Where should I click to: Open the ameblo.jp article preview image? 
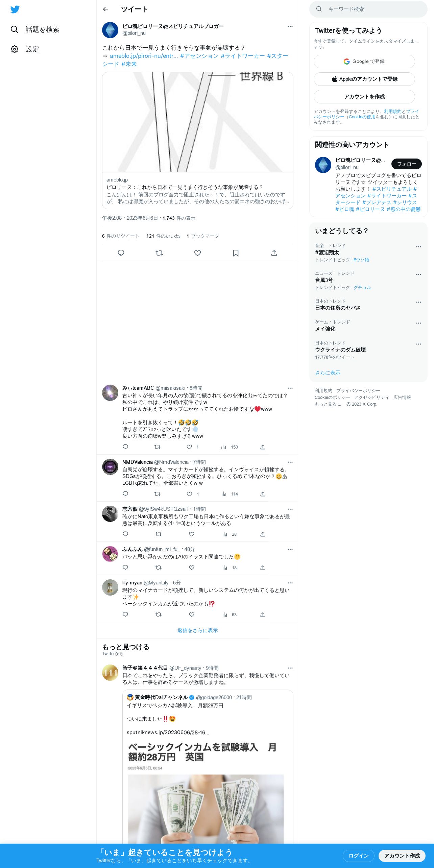(x=197, y=122)
